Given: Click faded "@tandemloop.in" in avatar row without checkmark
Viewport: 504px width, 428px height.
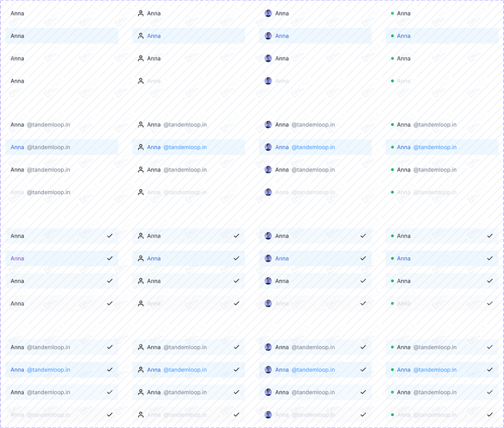Looking at the screenshot, I should (313, 192).
